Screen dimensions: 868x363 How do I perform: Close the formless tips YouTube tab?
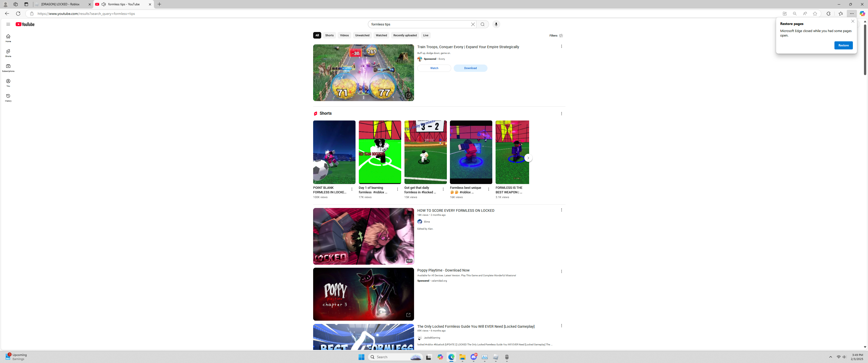point(150,4)
